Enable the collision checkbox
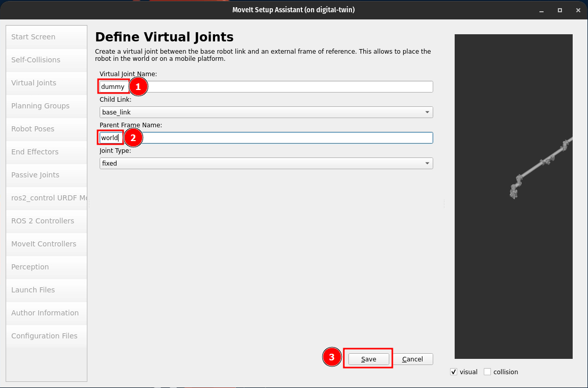Image resolution: width=588 pixels, height=388 pixels. click(x=487, y=372)
